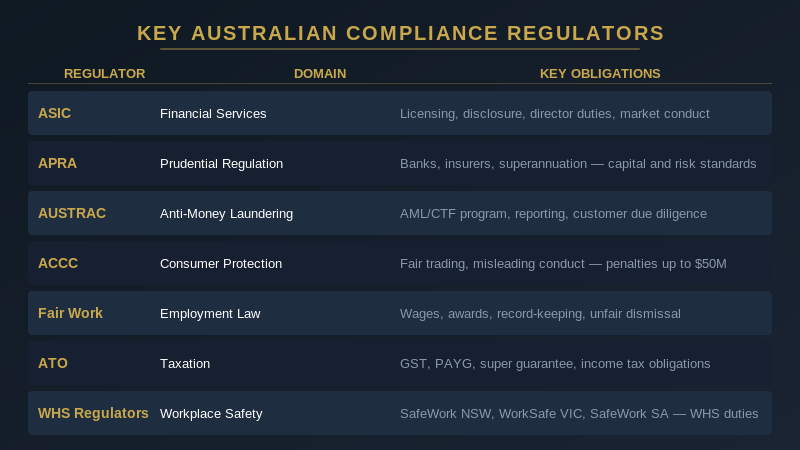Click 'AML/CTF program, reporting, customer due diligence'

point(554,213)
